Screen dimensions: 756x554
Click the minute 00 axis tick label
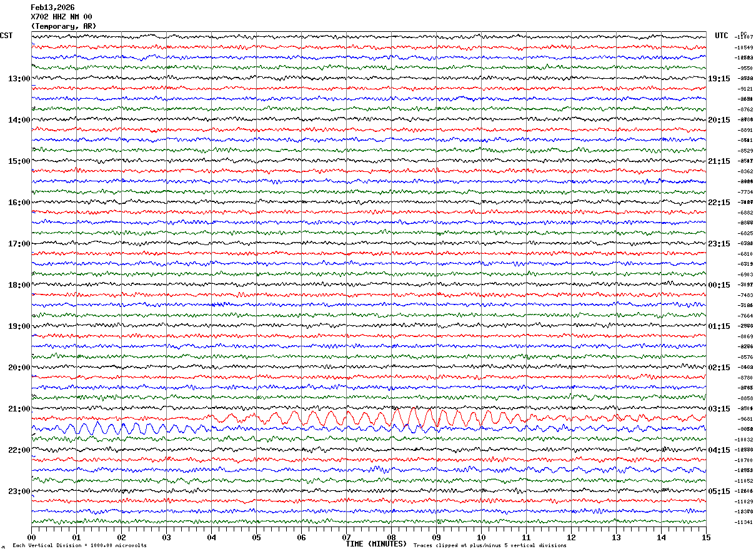[32, 537]
